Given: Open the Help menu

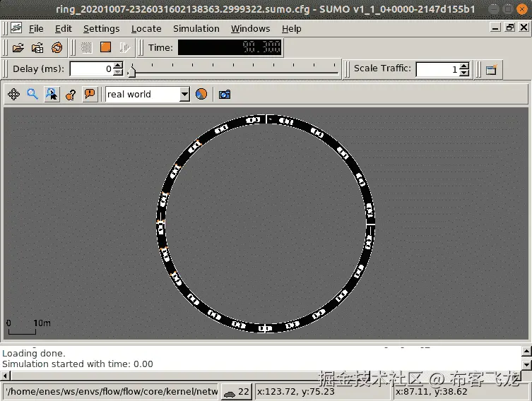Looking at the screenshot, I should [292, 29].
